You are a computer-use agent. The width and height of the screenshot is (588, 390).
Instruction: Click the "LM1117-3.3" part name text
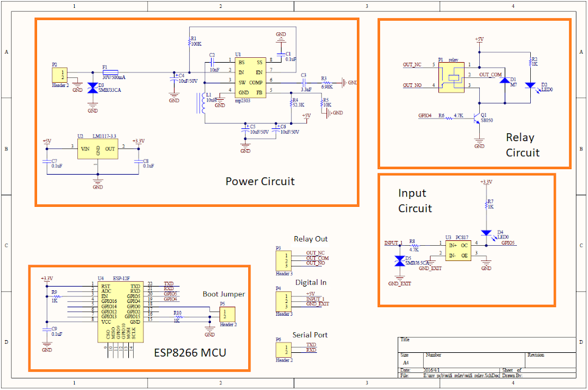[104, 136]
